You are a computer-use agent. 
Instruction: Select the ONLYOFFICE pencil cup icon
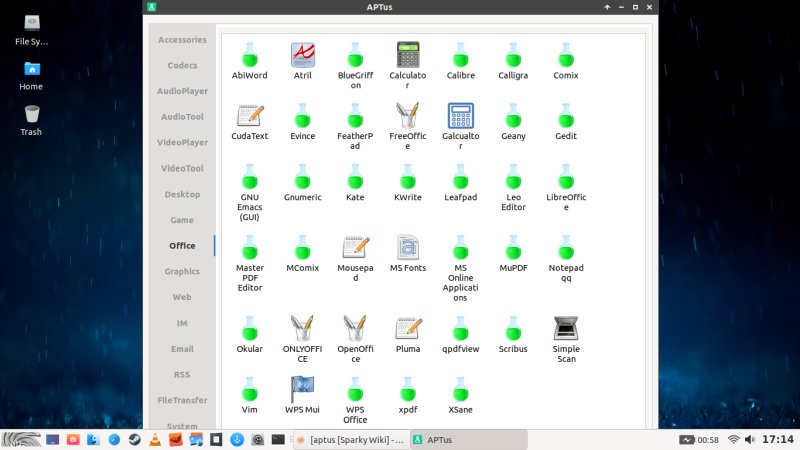(303, 329)
